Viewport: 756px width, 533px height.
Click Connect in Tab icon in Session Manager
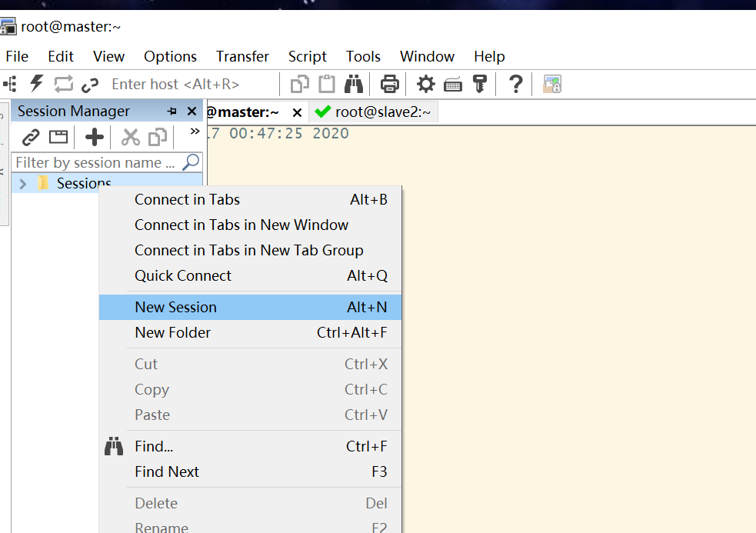pyautogui.click(x=58, y=137)
